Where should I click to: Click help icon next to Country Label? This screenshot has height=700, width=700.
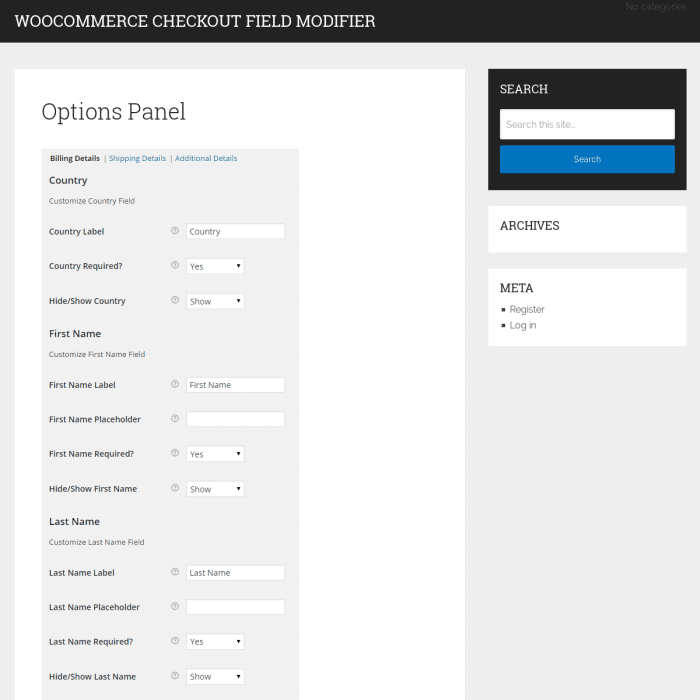175,231
